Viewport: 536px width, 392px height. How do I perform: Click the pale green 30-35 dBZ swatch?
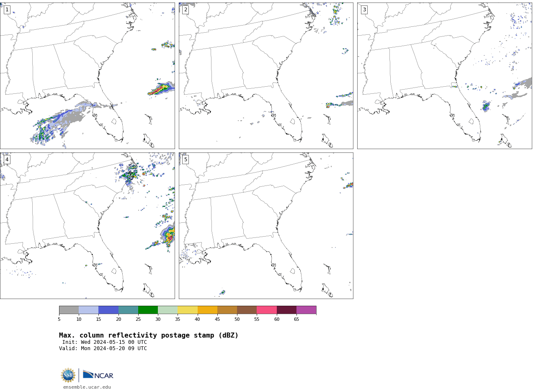(168, 310)
